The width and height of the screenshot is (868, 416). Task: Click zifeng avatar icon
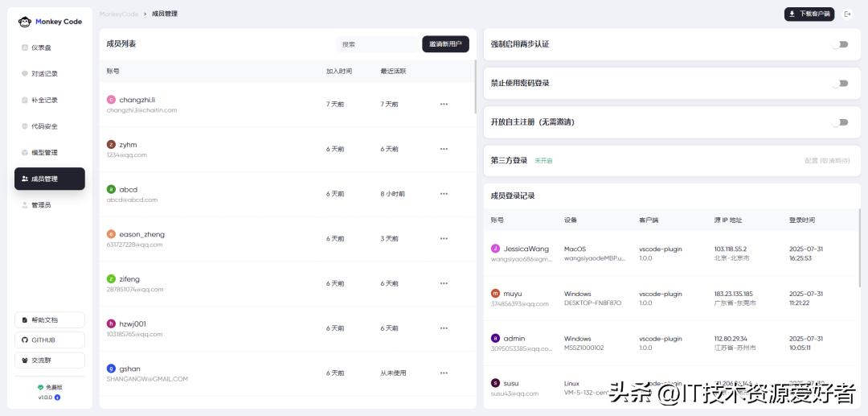(111, 278)
